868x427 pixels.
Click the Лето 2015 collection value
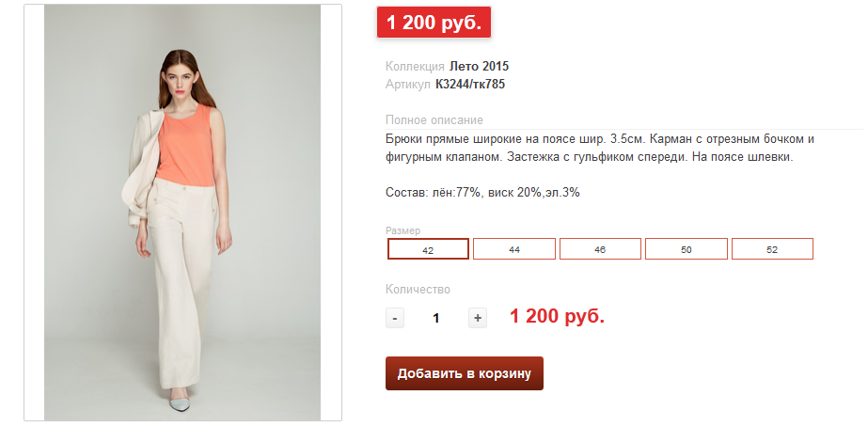coord(479,67)
